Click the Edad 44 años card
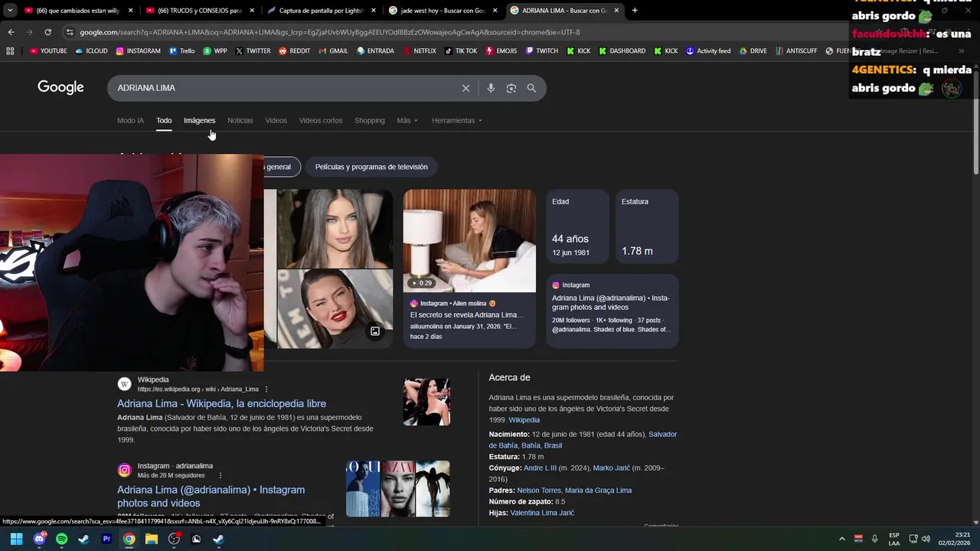Screen dimensions: 980x551 click(577, 227)
